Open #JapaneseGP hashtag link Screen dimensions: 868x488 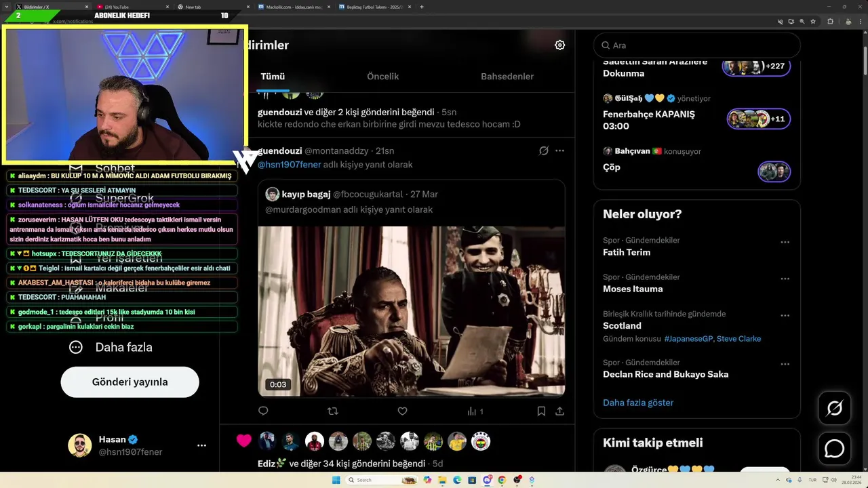tap(688, 339)
